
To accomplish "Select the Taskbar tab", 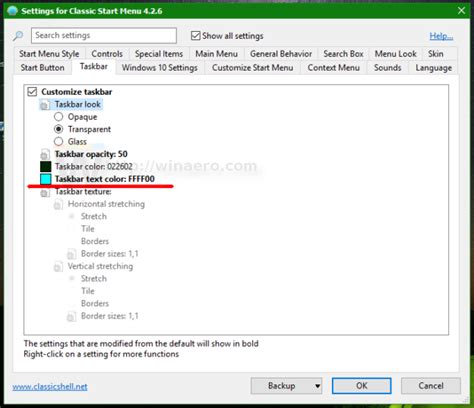I will point(94,67).
